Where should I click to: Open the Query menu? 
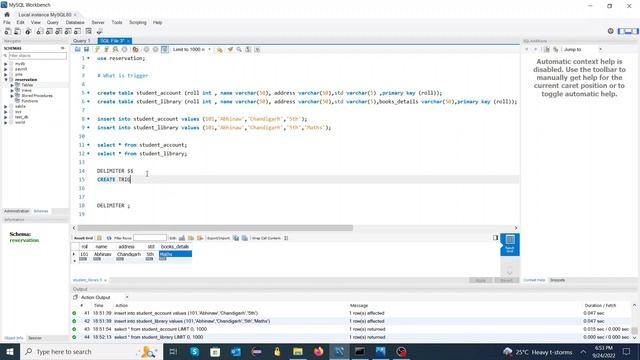(x=53, y=22)
